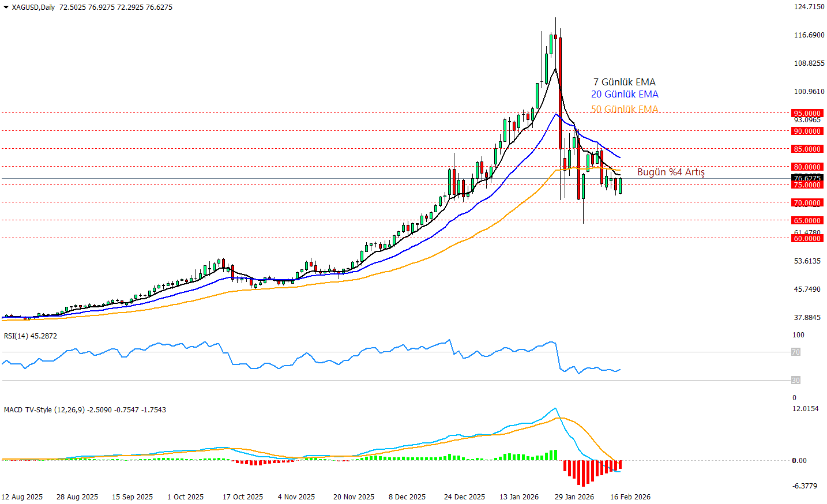Pick the red 70.0000 price level tag
The width and height of the screenshot is (827, 504).
tap(806, 203)
